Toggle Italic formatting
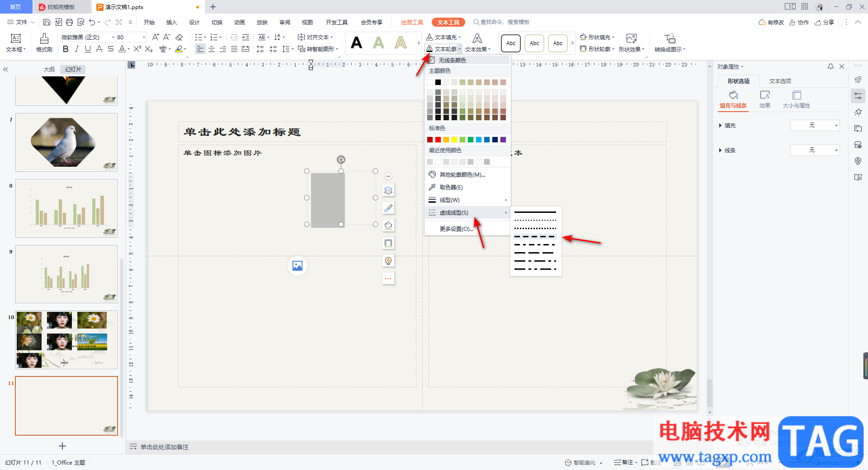Viewport: 868px width, 470px height. pos(77,49)
